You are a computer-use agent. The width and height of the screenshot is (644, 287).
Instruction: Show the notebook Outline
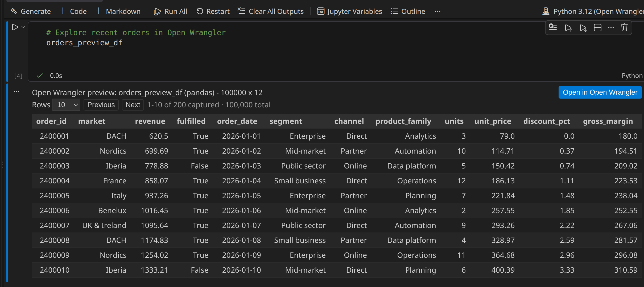coord(408,11)
